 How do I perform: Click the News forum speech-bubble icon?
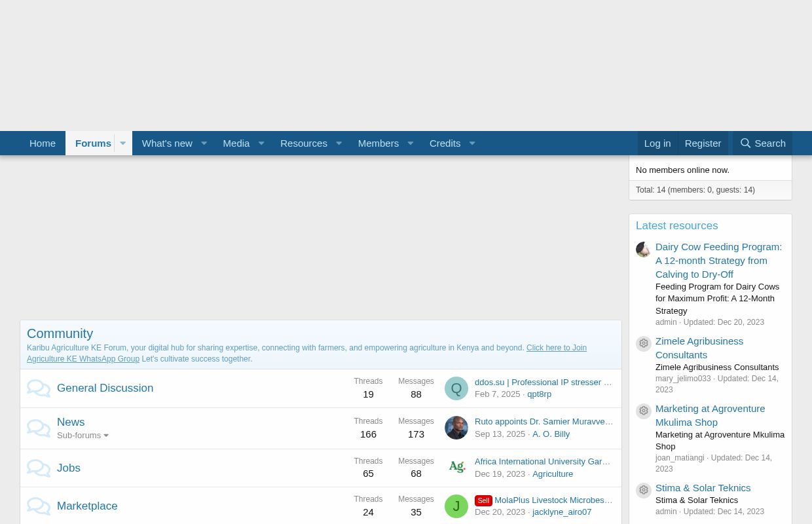39,428
